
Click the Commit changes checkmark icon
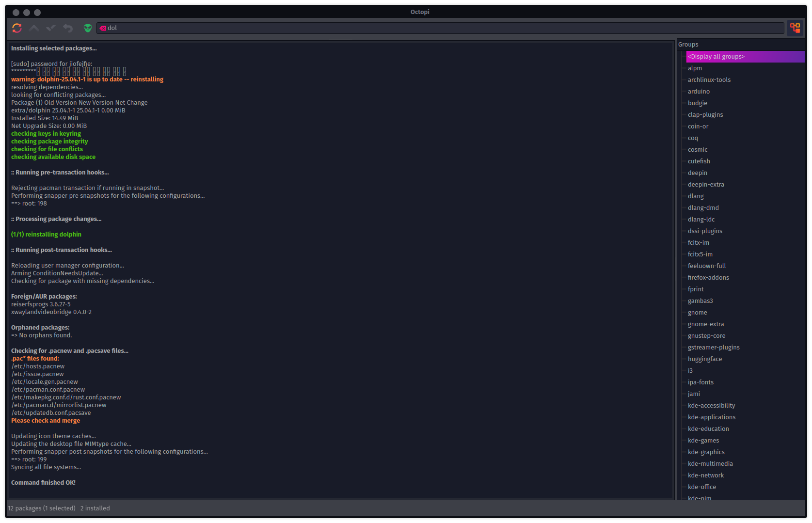tap(51, 28)
